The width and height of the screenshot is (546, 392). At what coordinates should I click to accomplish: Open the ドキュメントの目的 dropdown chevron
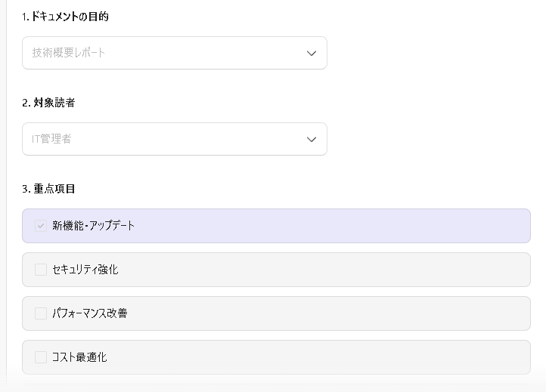pos(311,53)
